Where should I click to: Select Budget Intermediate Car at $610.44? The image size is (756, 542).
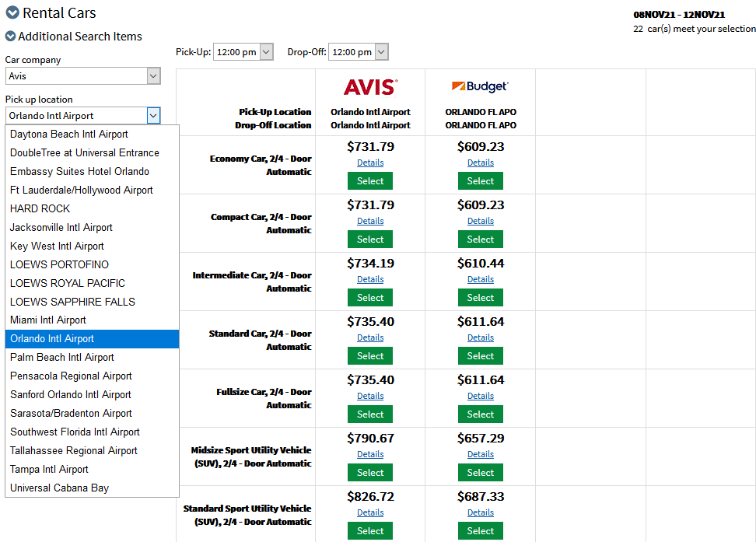[480, 298]
